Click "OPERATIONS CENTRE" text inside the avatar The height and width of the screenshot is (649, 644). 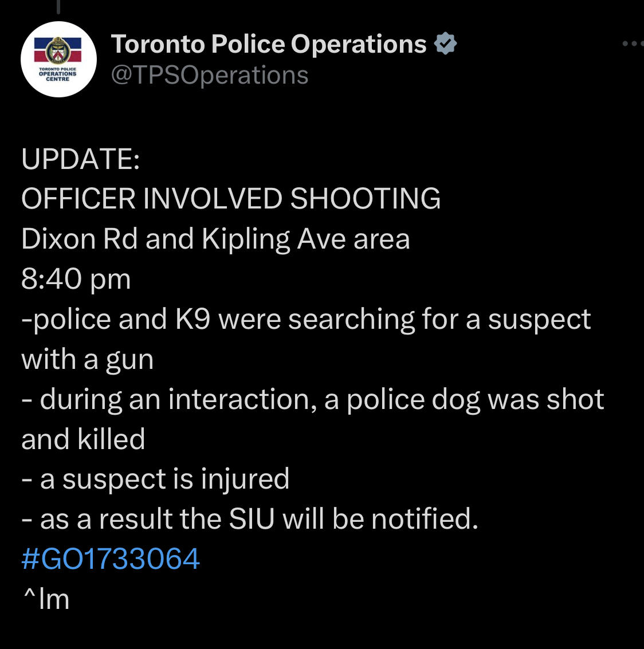pos(57,76)
